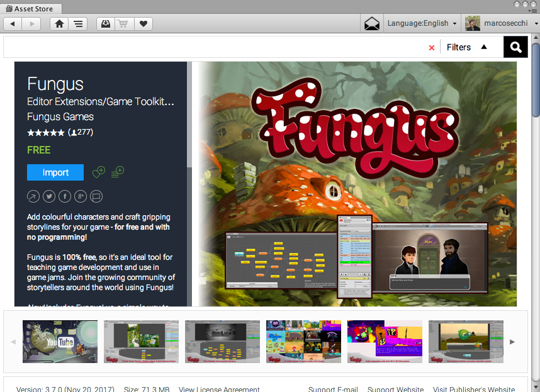The width and height of the screenshot is (540, 392).
Task: Go to the Asset Store home page
Action: tap(59, 24)
